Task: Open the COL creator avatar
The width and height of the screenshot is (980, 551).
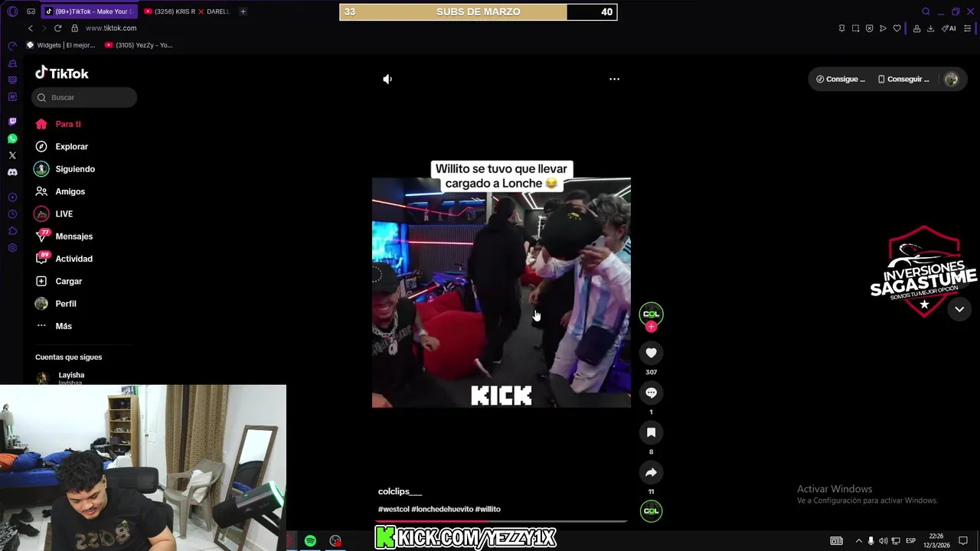Action: [651, 313]
